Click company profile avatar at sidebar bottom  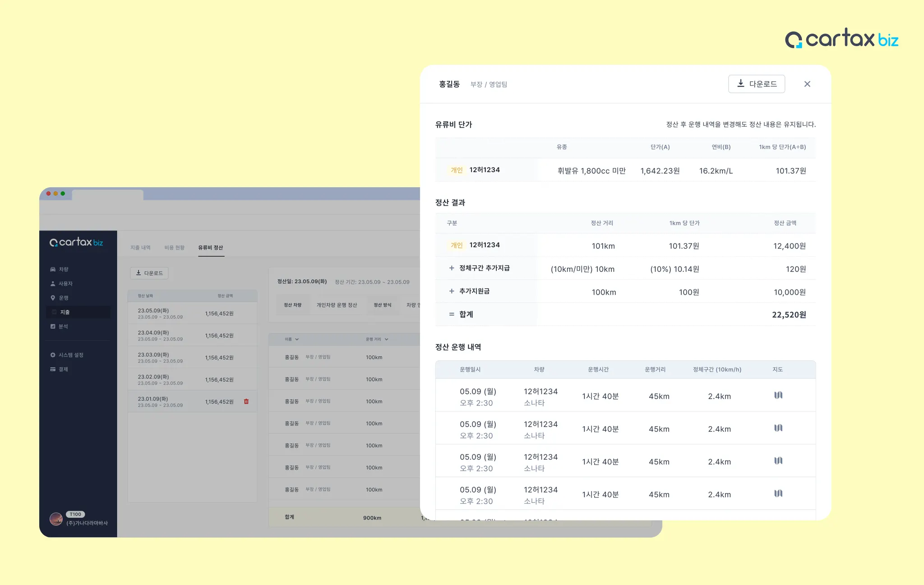tap(56, 519)
